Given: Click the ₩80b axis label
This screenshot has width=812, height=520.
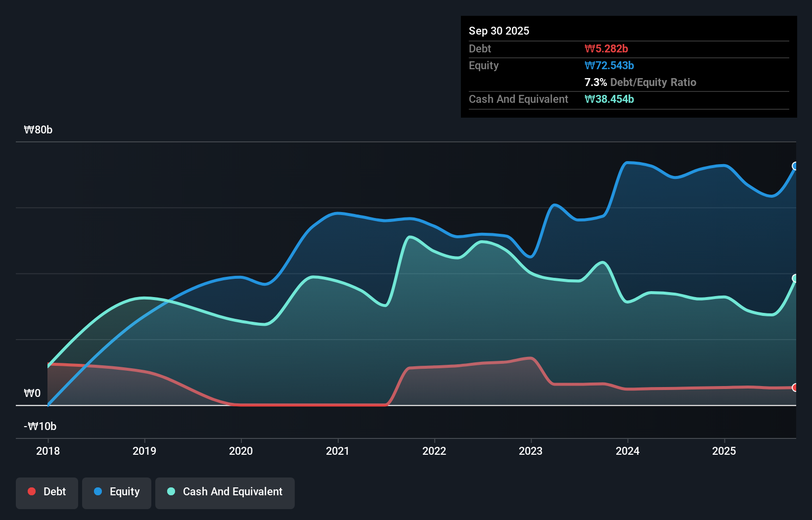Looking at the screenshot, I should tap(38, 130).
